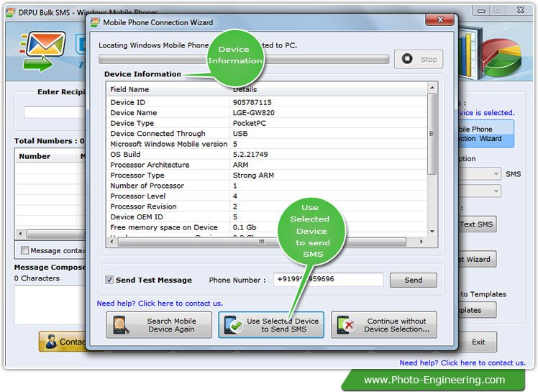Image resolution: width=538 pixels, height=392 pixels.
Task: Click the Message Composer text area
Action: tap(50, 305)
